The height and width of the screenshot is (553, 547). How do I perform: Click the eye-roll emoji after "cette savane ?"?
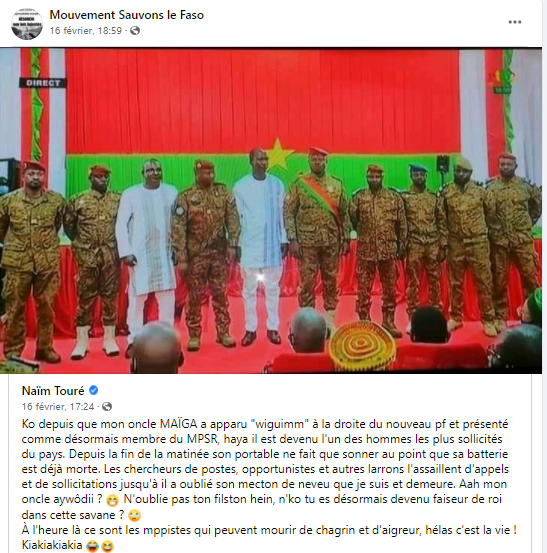[134, 515]
